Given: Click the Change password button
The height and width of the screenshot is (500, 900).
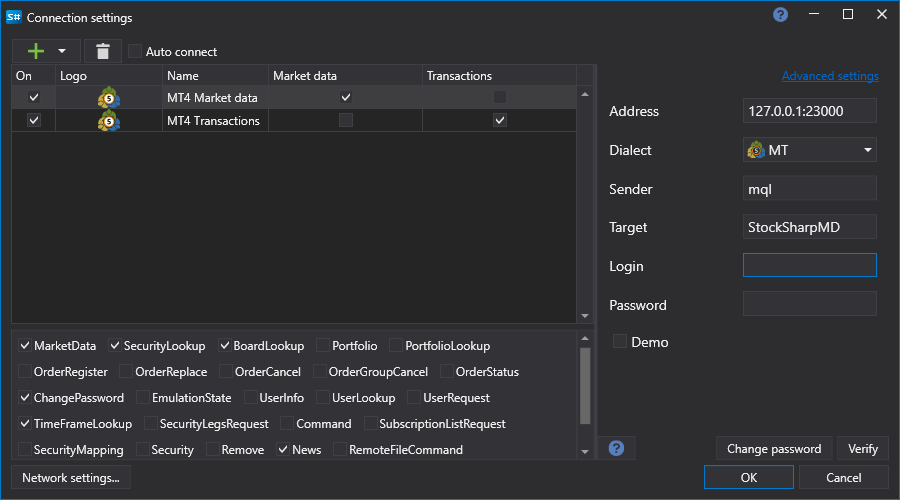Looking at the screenshot, I should tap(774, 449).
